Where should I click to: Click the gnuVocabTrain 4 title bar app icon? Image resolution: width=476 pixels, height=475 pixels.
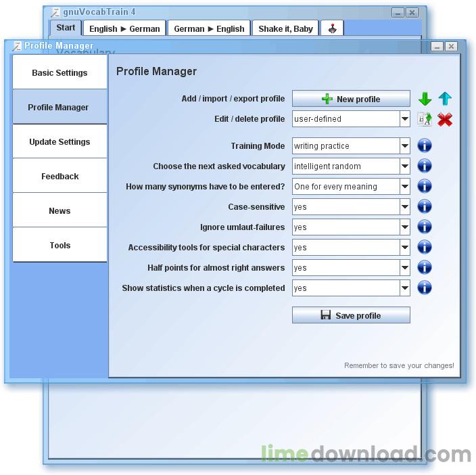point(55,12)
